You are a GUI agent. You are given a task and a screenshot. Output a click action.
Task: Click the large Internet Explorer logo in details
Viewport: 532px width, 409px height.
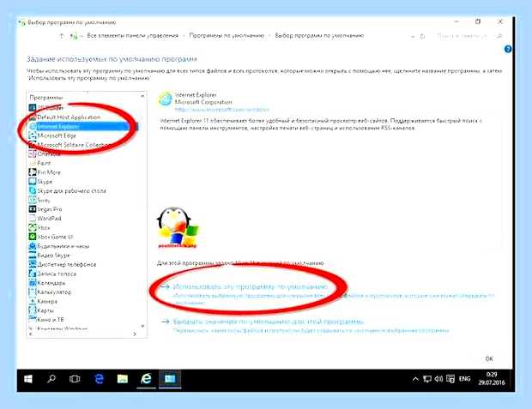click(x=166, y=99)
